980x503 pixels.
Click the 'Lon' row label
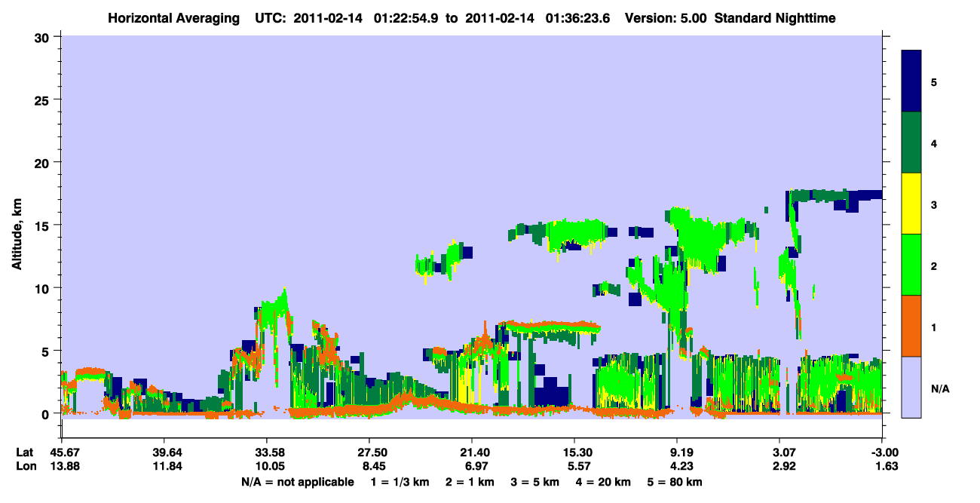point(25,466)
